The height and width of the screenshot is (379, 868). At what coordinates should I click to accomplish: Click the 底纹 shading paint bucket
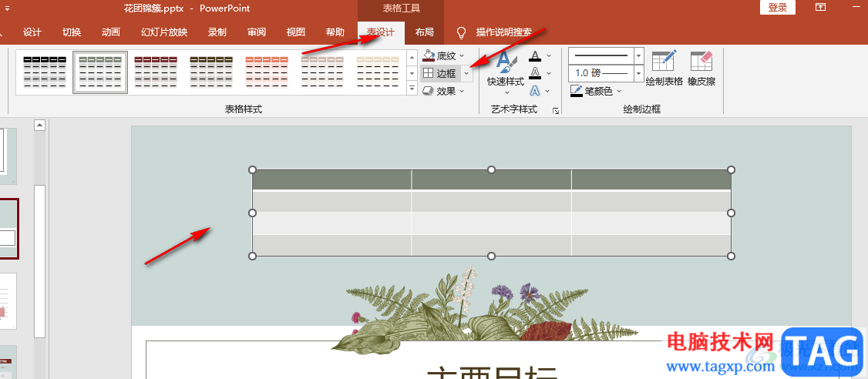[429, 55]
